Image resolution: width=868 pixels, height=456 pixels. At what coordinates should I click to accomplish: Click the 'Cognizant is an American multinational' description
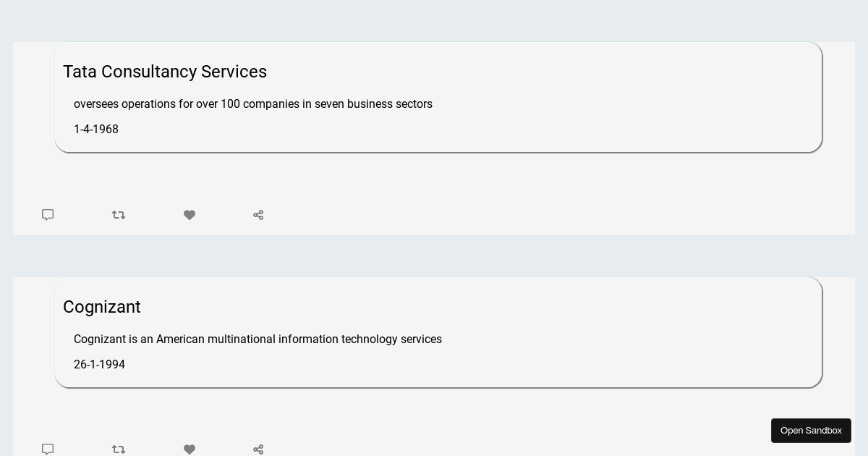[x=258, y=339]
